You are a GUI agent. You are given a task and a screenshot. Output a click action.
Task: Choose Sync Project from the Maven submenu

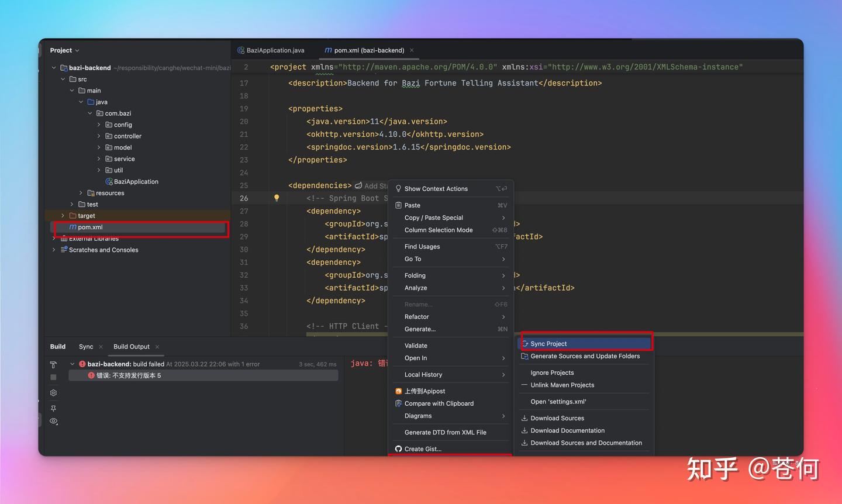[x=548, y=344]
